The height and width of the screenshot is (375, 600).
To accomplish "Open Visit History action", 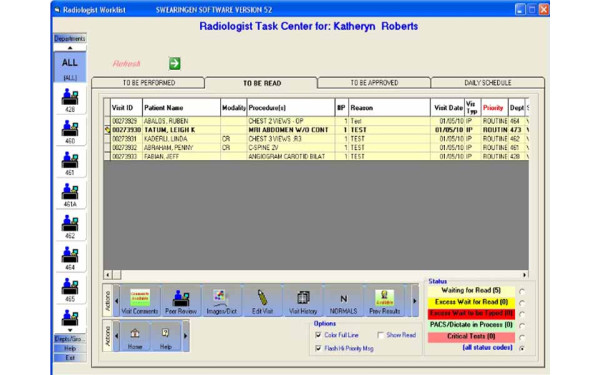I will click(303, 301).
